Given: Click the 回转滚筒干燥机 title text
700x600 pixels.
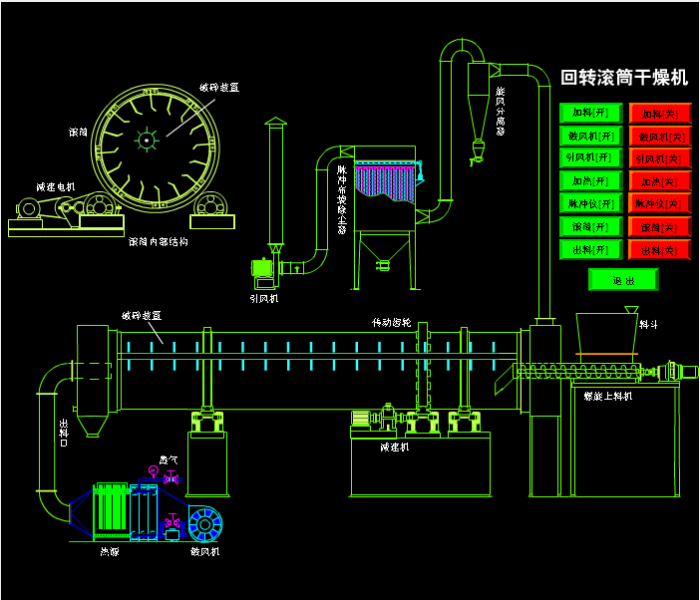Looking at the screenshot, I should pos(624,78).
